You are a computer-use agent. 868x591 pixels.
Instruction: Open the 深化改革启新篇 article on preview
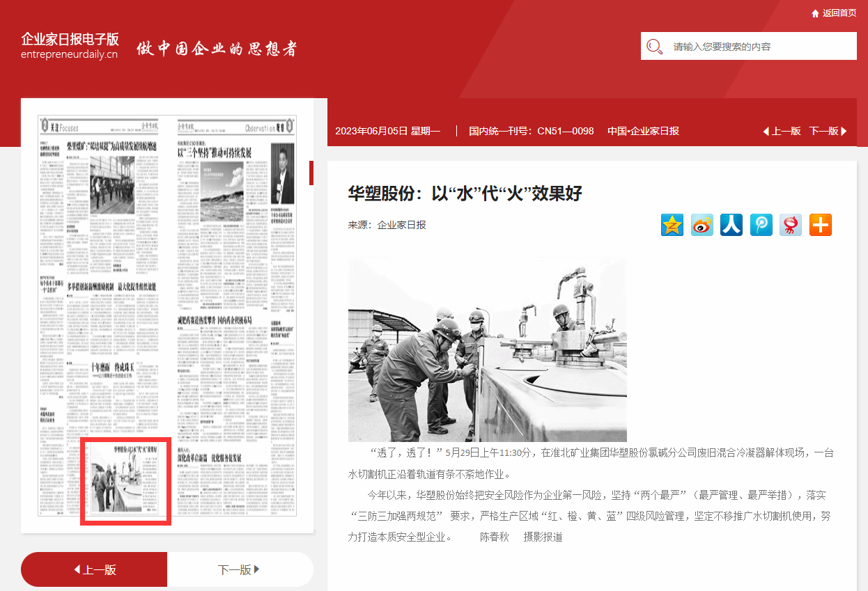click(209, 457)
